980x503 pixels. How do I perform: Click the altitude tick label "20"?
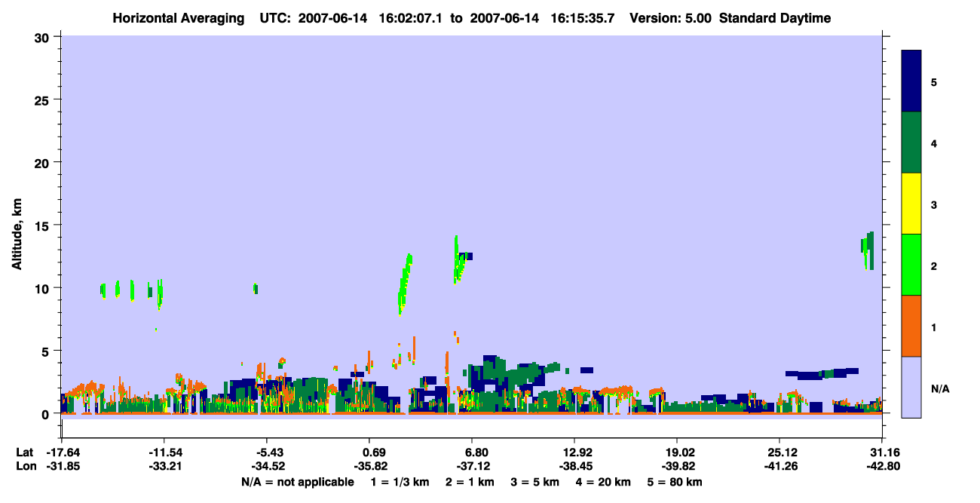(44, 163)
